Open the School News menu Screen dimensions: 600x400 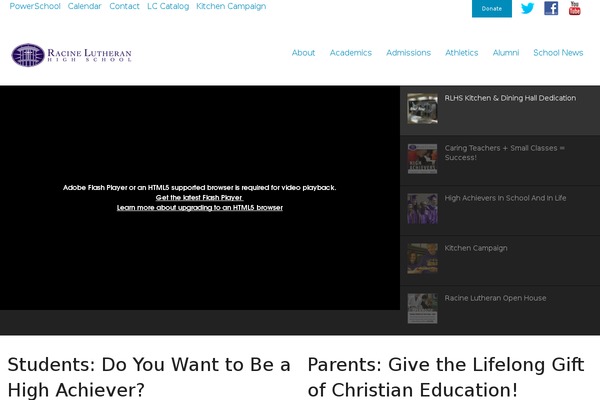(558, 52)
